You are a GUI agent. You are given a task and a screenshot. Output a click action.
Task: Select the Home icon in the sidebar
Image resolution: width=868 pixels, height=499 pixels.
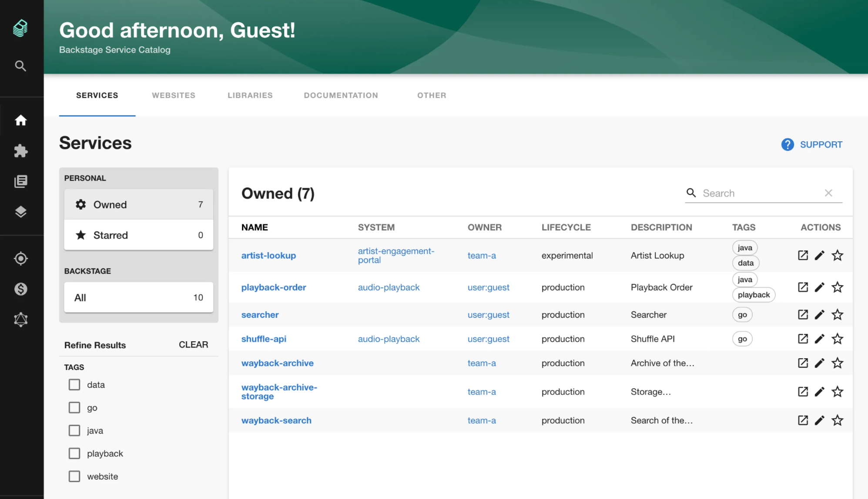pos(20,121)
